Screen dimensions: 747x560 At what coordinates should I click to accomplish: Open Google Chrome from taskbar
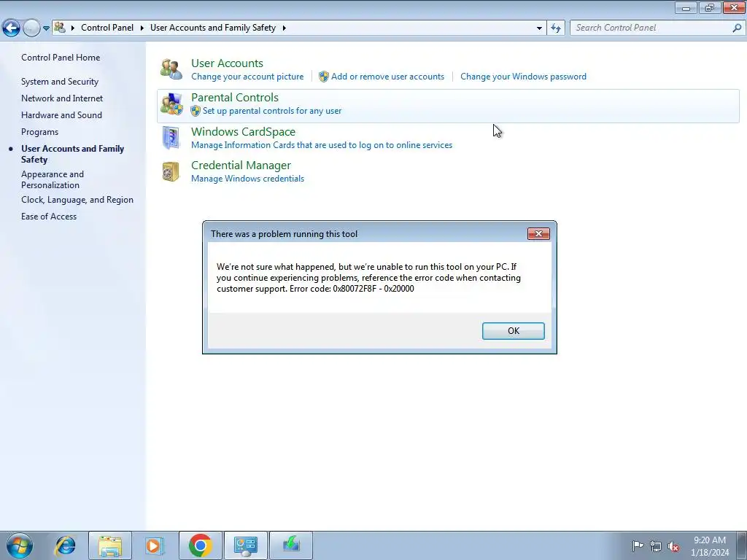pyautogui.click(x=200, y=545)
